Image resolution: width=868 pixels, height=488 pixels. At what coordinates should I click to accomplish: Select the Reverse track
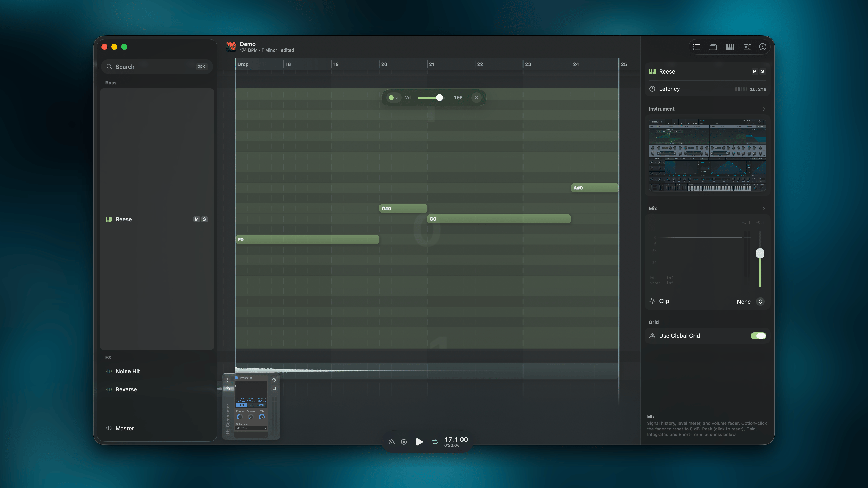pos(157,389)
